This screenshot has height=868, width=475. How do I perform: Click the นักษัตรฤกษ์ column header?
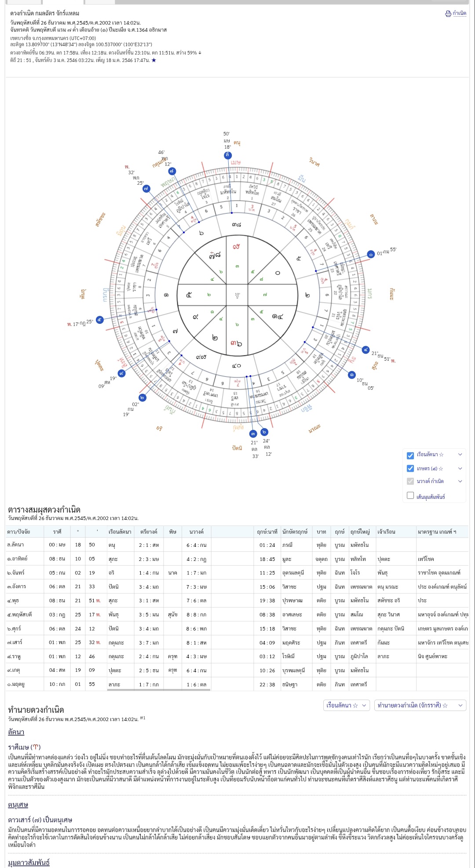295,532
